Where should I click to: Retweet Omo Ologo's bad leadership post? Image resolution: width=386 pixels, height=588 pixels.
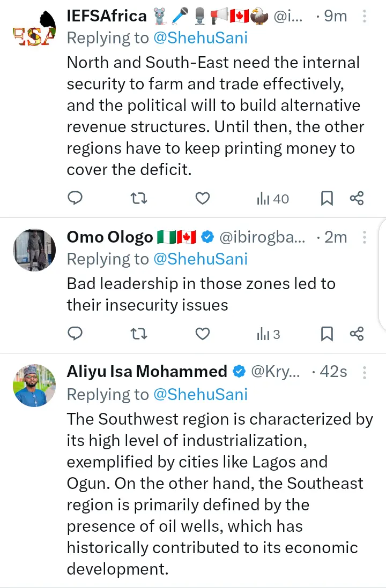pos(139,334)
